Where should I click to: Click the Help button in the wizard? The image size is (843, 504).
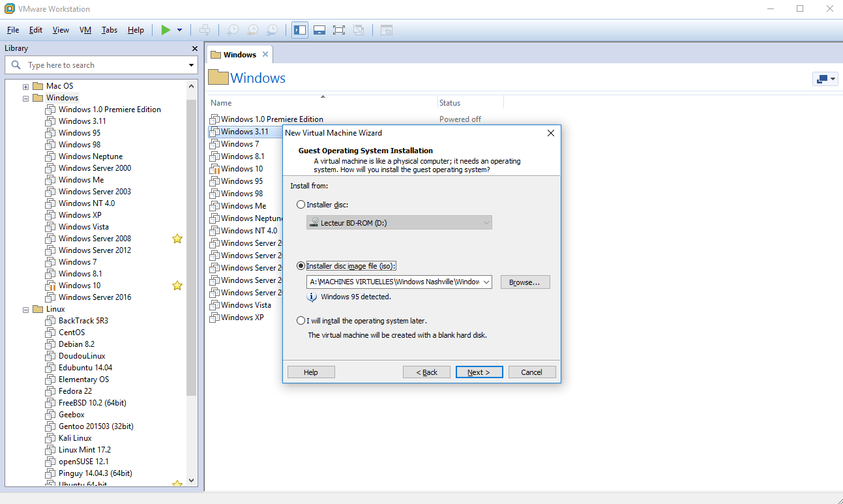[311, 372]
